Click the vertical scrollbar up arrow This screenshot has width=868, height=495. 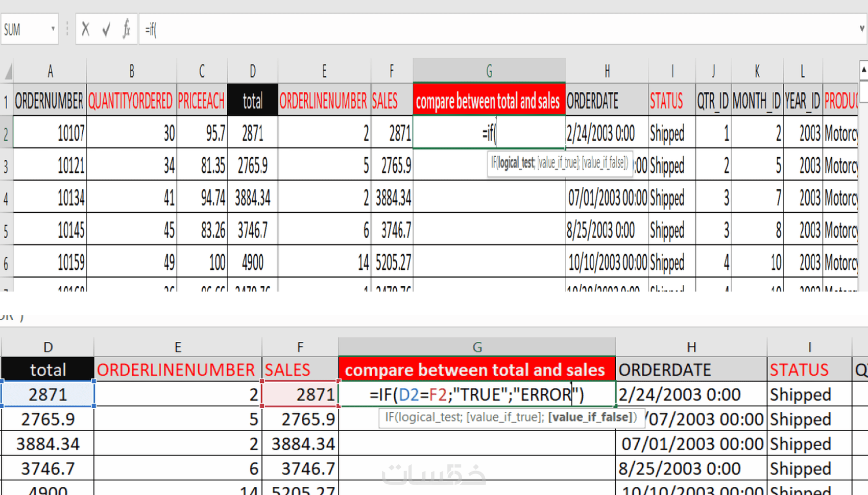tap(863, 70)
